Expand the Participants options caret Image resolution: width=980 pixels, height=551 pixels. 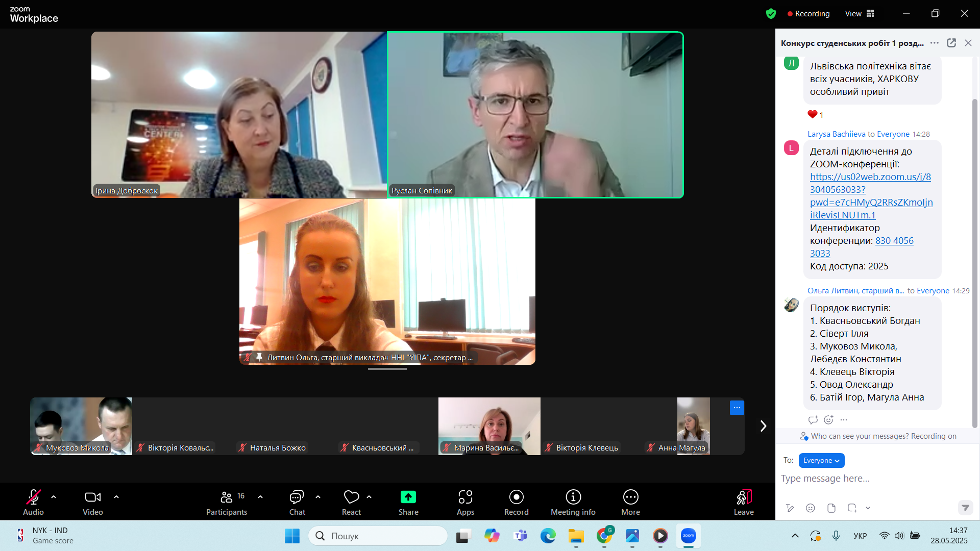pos(260,496)
